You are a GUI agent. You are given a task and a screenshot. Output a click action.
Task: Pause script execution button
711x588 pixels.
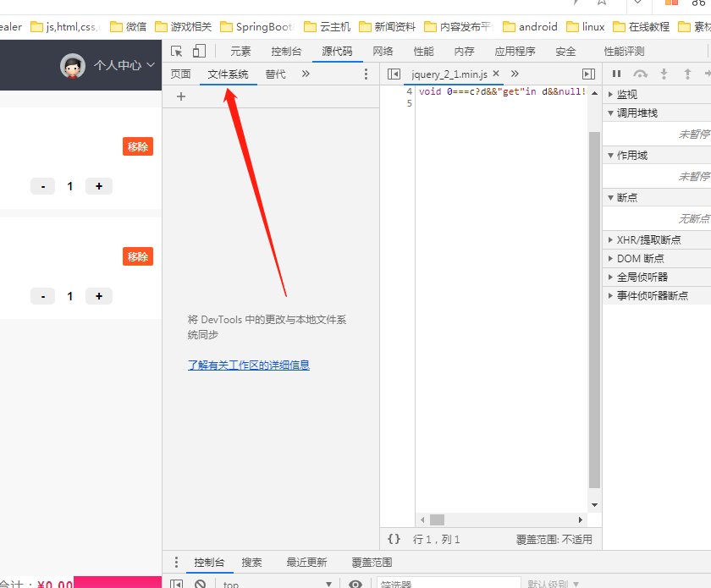click(617, 74)
